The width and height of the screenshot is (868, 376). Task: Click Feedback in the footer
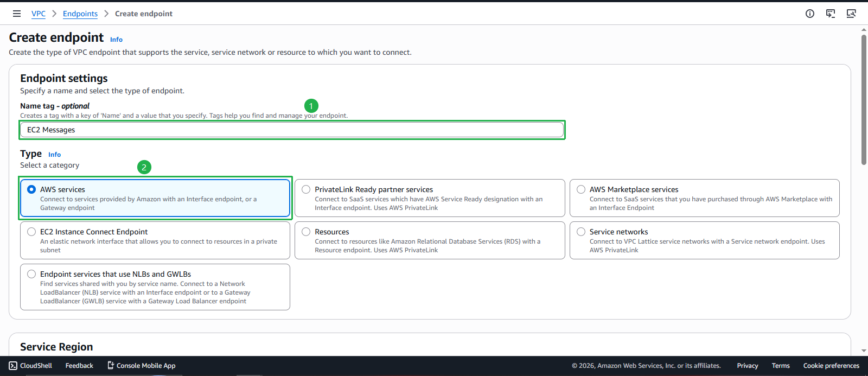coord(79,366)
